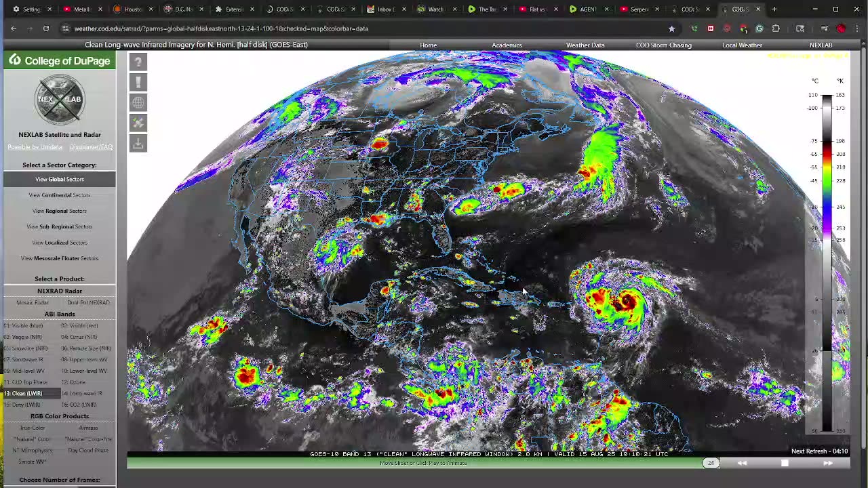
Task: Open the NEXLAB menu in the top bar
Action: [x=821, y=45]
